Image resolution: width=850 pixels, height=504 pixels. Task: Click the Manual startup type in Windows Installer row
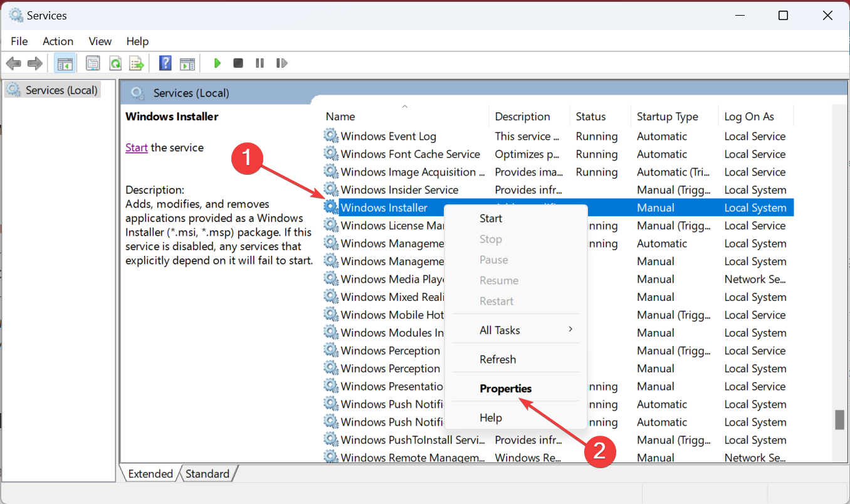(x=656, y=207)
